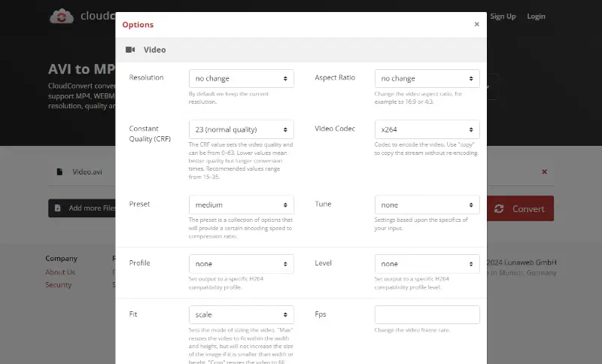Viewport: 602px width, 364px height.
Task: Click the Video.avi file name
Action: click(87, 171)
